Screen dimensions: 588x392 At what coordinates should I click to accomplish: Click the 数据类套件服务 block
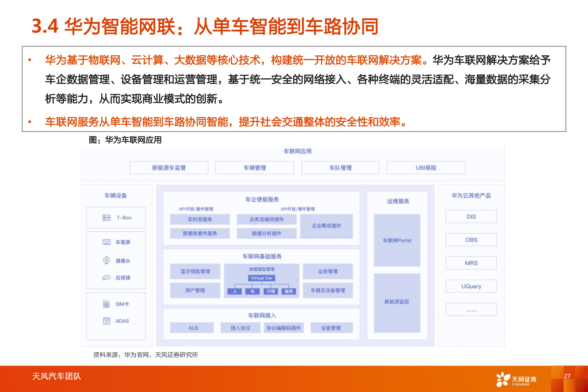pos(200,233)
